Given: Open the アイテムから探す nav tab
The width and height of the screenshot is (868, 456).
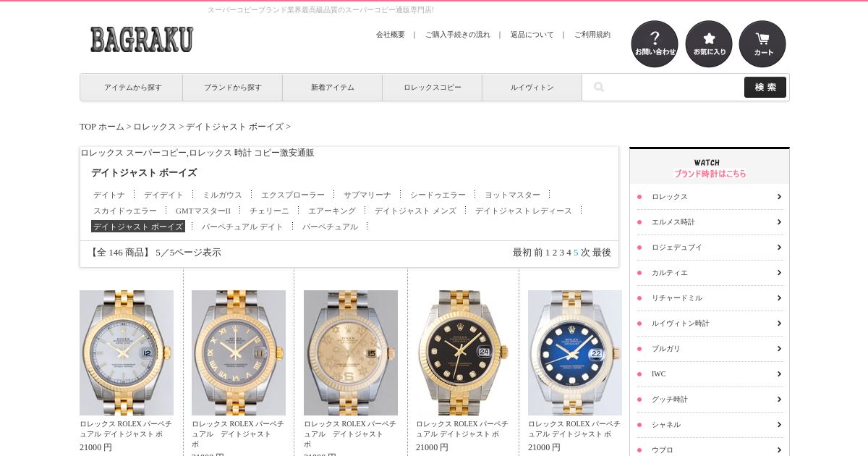Looking at the screenshot, I should pyautogui.click(x=132, y=88).
